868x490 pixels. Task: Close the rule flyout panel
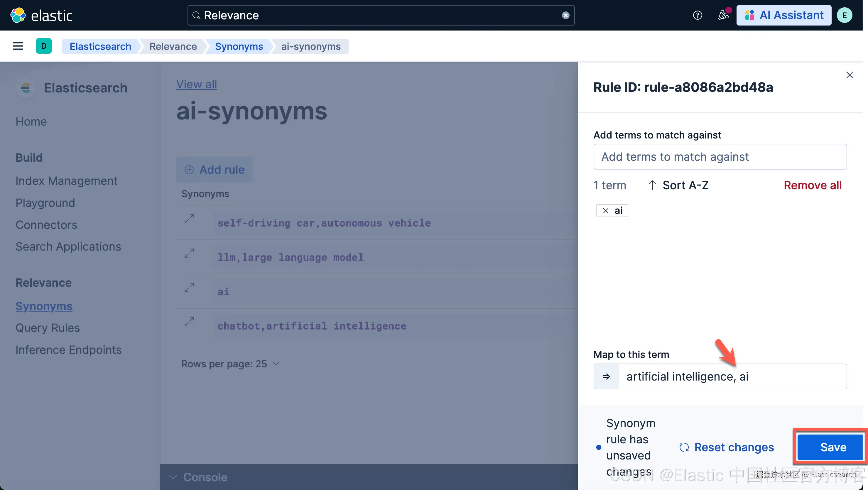pyautogui.click(x=850, y=75)
